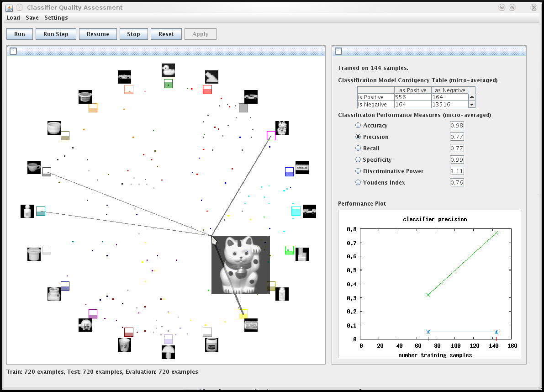Choose Specificity performance measure
The width and height of the screenshot is (544, 392).
pos(358,159)
